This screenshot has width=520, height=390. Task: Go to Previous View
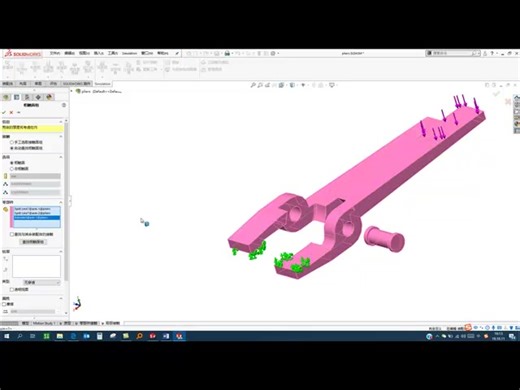point(267,85)
